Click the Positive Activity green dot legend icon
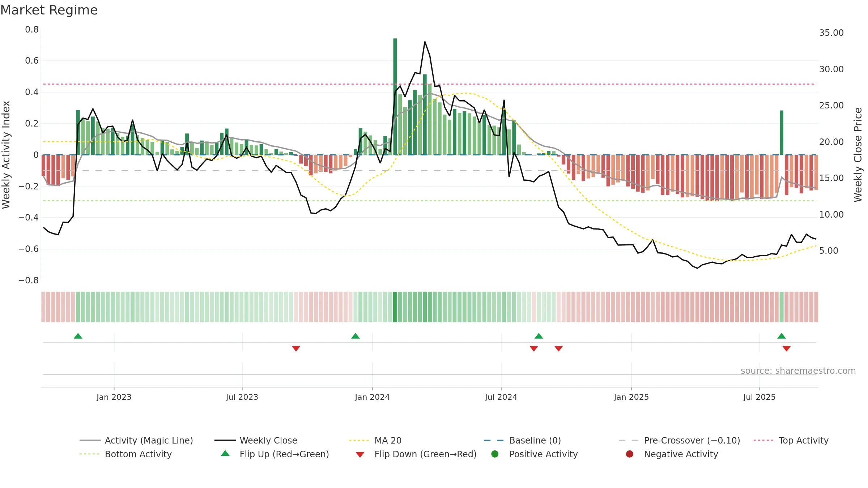The image size is (868, 488). point(495,454)
